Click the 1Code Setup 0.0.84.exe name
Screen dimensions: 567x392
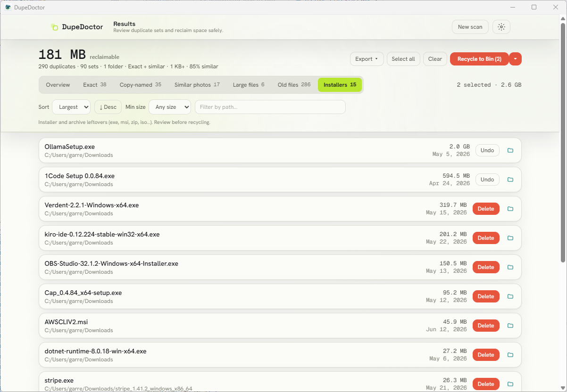(80, 176)
